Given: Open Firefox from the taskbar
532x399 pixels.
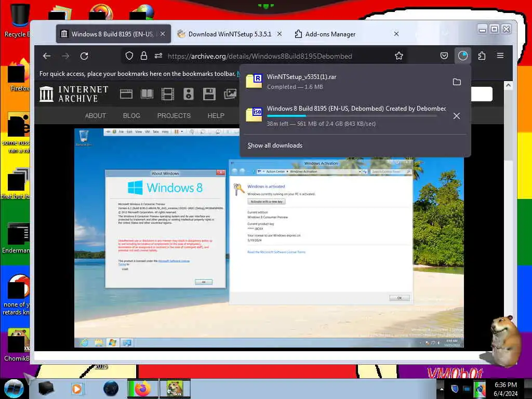Looking at the screenshot, I should (143, 389).
